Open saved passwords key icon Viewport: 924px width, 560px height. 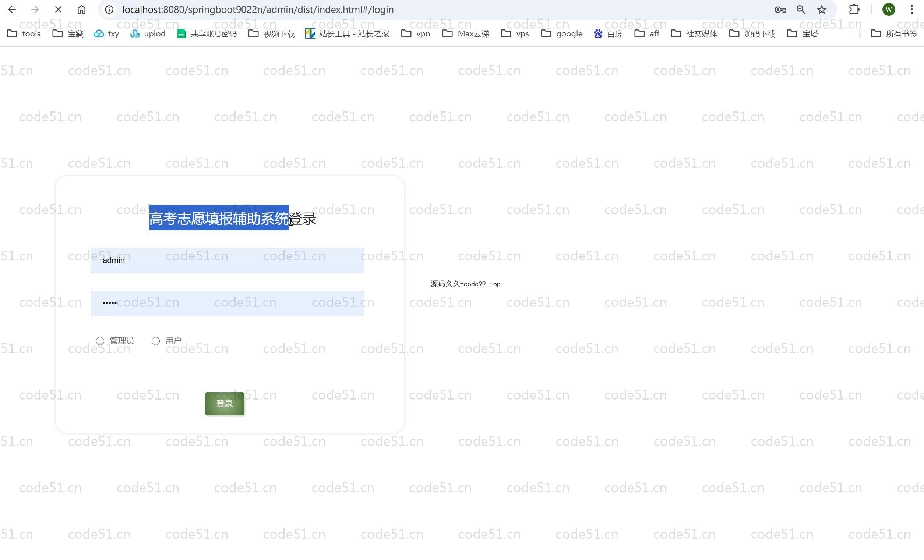[x=780, y=9]
